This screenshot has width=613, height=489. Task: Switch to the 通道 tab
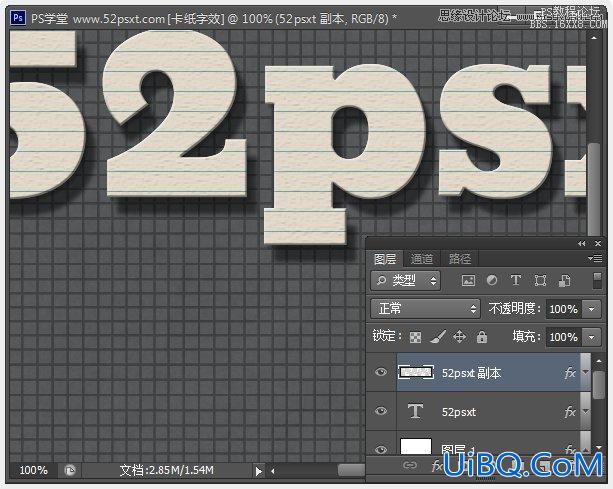point(422,259)
